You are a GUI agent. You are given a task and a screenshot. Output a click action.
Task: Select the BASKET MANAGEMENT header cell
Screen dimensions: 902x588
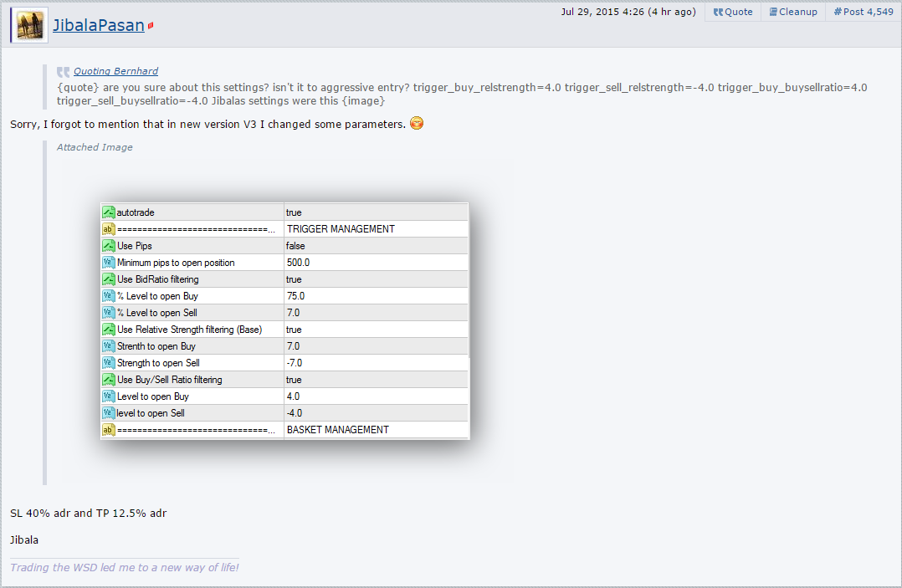(377, 429)
